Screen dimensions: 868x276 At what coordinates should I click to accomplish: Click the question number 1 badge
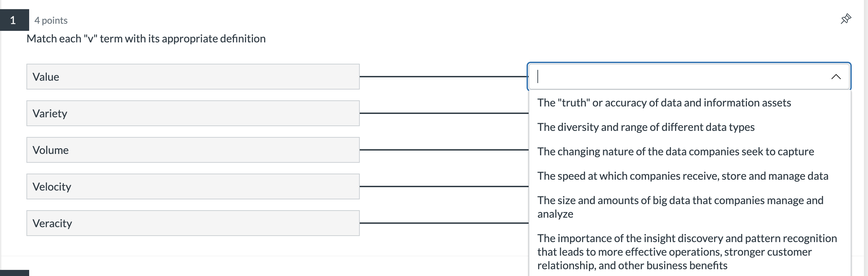13,20
